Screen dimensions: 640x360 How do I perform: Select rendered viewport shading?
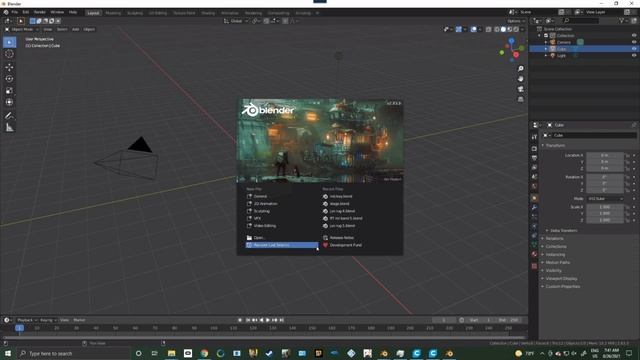pyautogui.click(x=516, y=29)
